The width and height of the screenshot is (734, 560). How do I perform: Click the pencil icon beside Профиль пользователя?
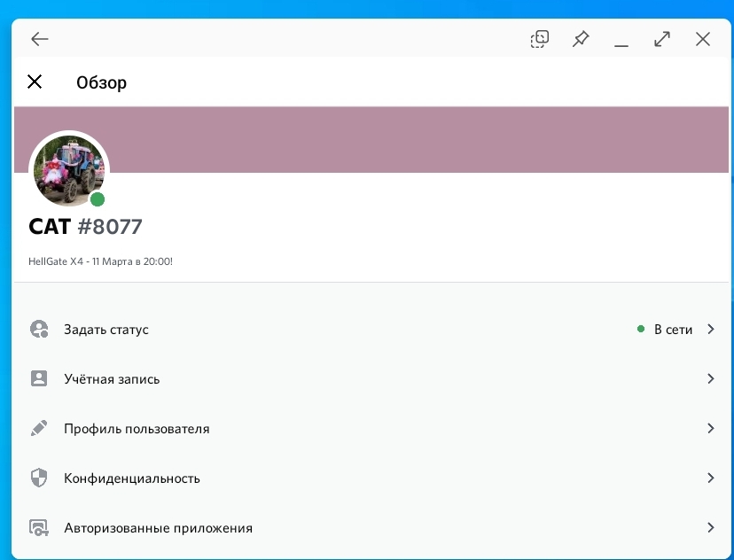click(x=39, y=428)
